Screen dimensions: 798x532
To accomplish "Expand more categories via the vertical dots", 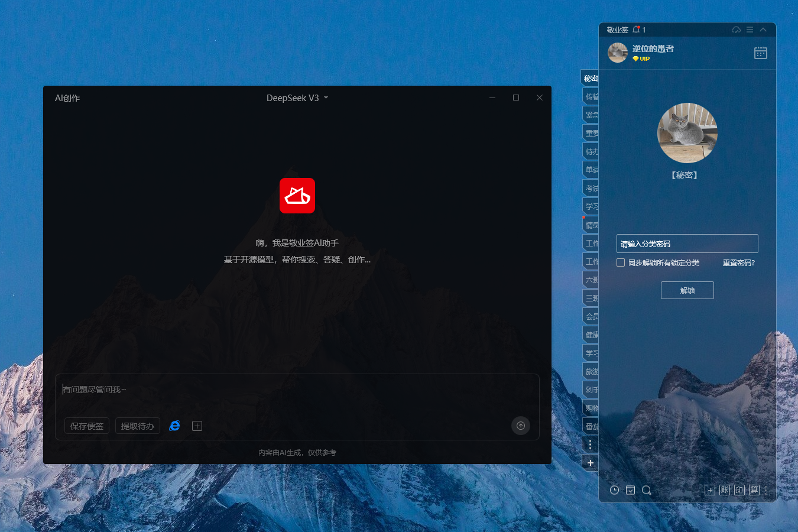I will (x=589, y=444).
